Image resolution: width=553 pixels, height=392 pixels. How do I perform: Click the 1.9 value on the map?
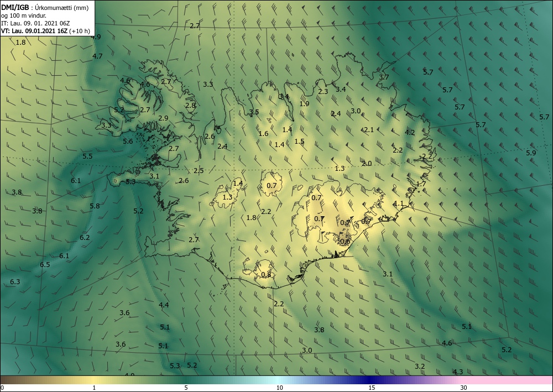[304, 103]
